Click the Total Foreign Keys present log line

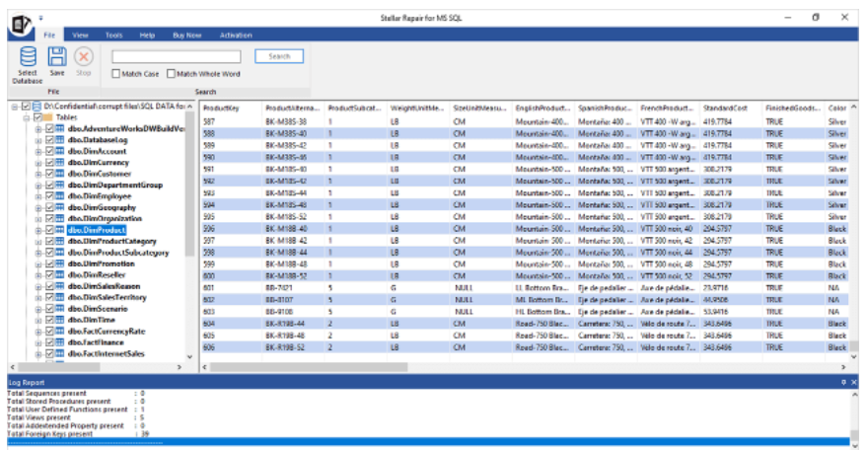78,434
